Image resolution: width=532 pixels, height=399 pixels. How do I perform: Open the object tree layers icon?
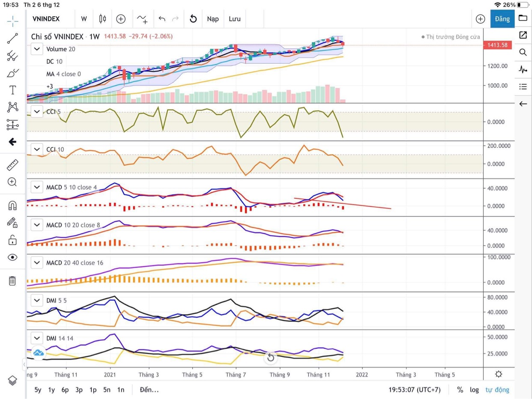(x=12, y=380)
